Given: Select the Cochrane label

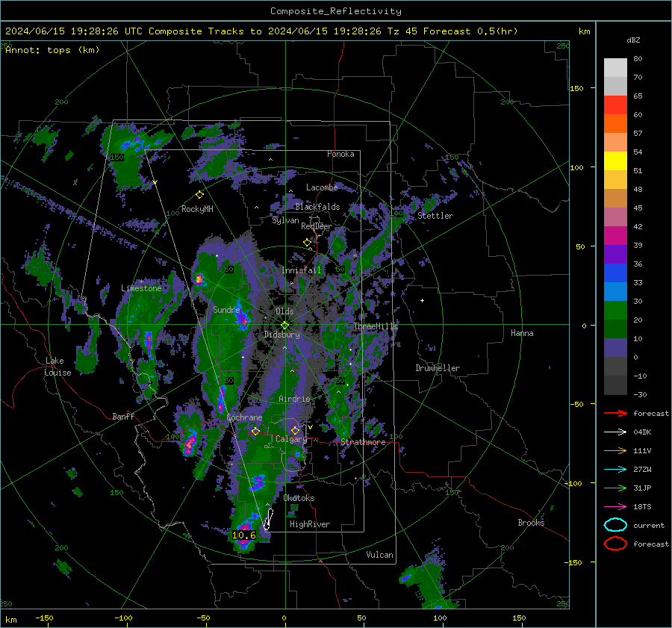Looking at the screenshot, I should [244, 417].
